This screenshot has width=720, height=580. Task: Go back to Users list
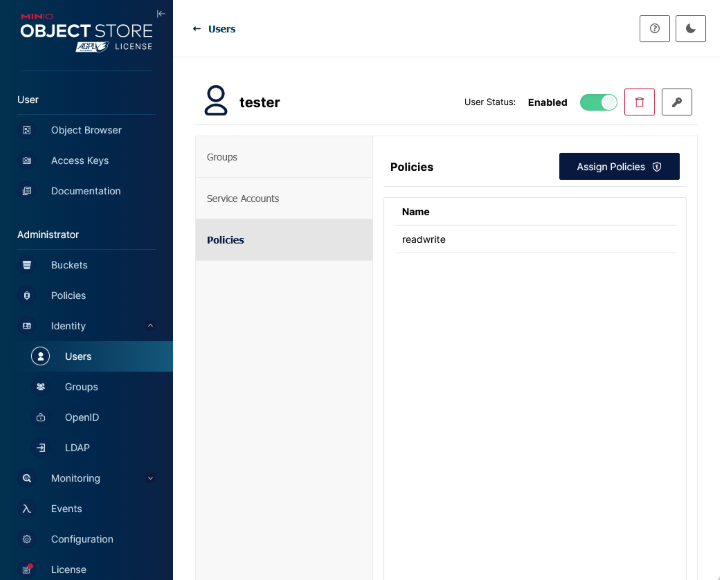(x=214, y=29)
